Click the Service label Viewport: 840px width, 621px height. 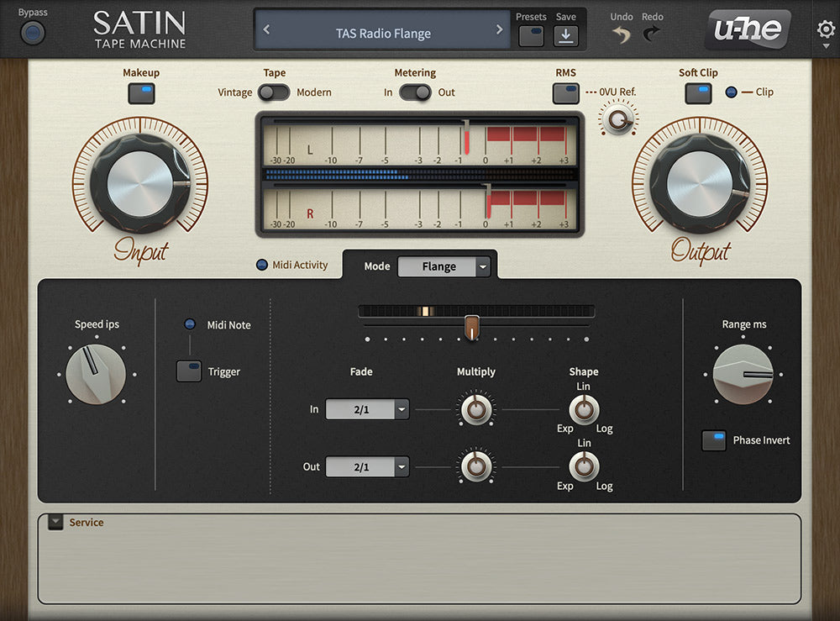87,523
